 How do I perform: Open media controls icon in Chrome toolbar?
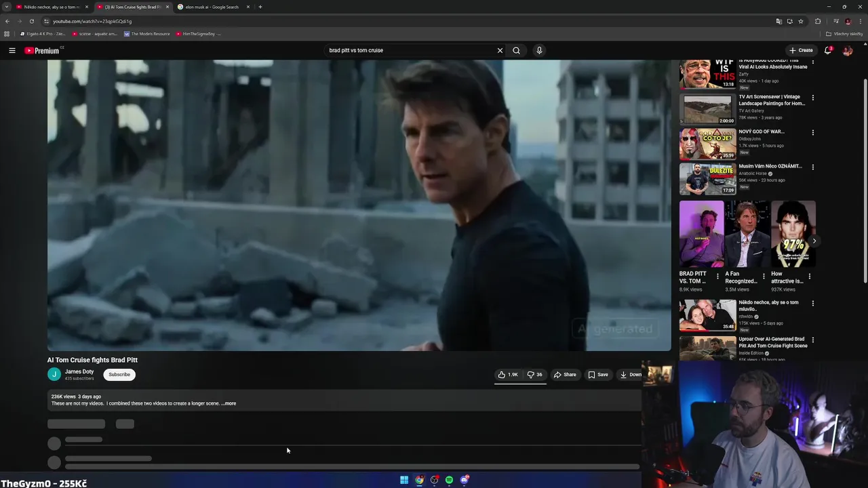(x=837, y=21)
